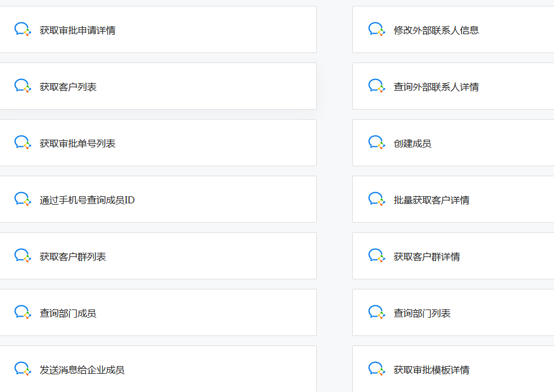Click the WeCom icon beside 创建成员
The width and height of the screenshot is (554, 392).
376,142
